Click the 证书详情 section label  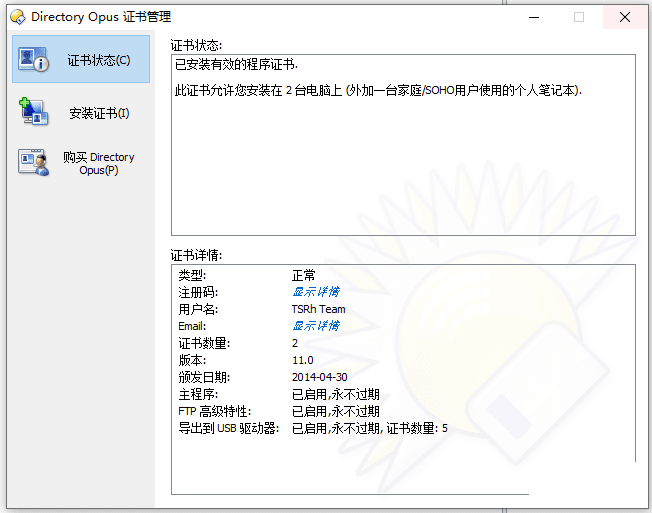[196, 255]
